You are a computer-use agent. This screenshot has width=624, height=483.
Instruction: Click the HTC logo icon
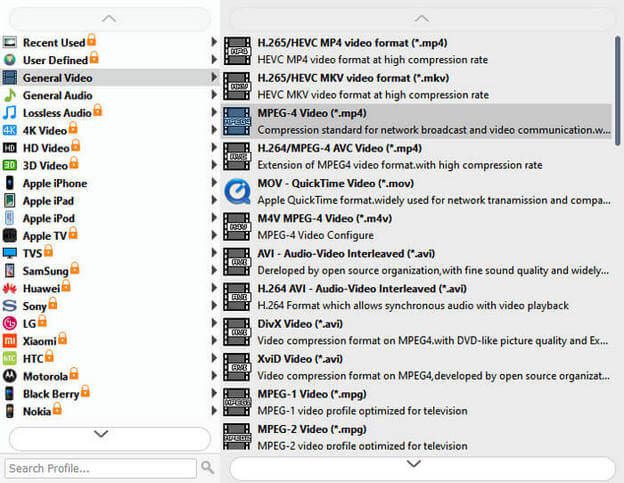pyautogui.click(x=10, y=358)
